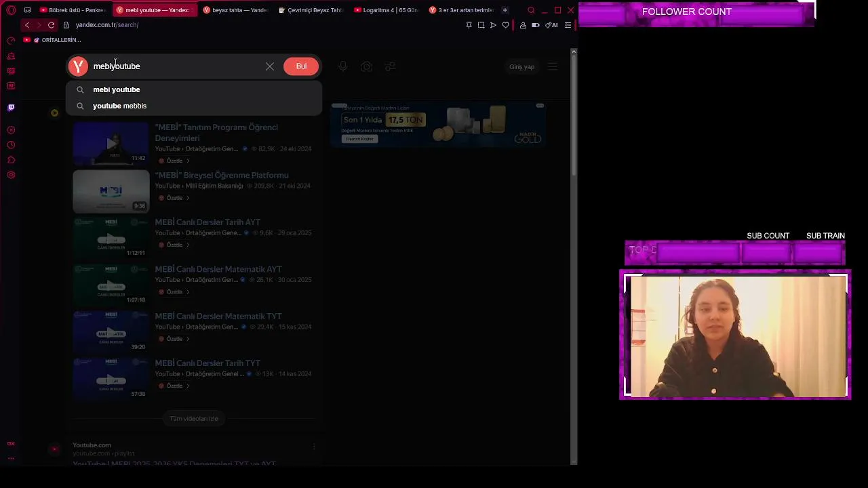
Task: Click Giriş yap sign-in button
Action: pyautogui.click(x=521, y=66)
